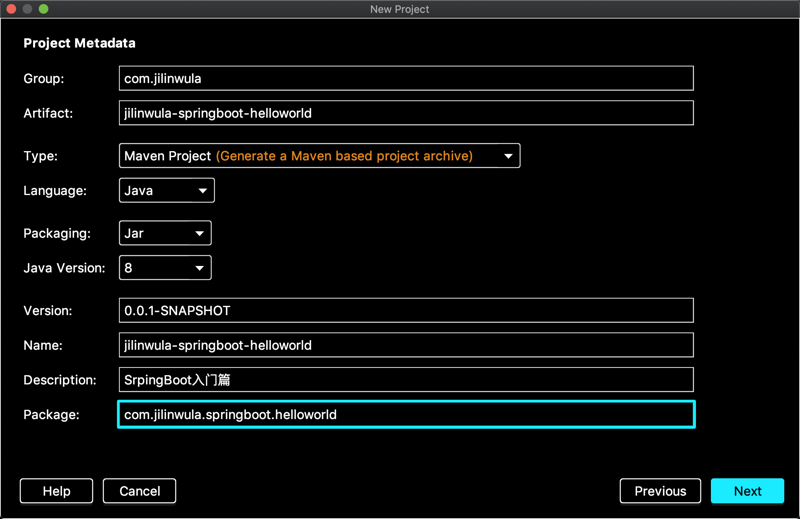
Task: Click the New Project title bar text
Action: 400,9
